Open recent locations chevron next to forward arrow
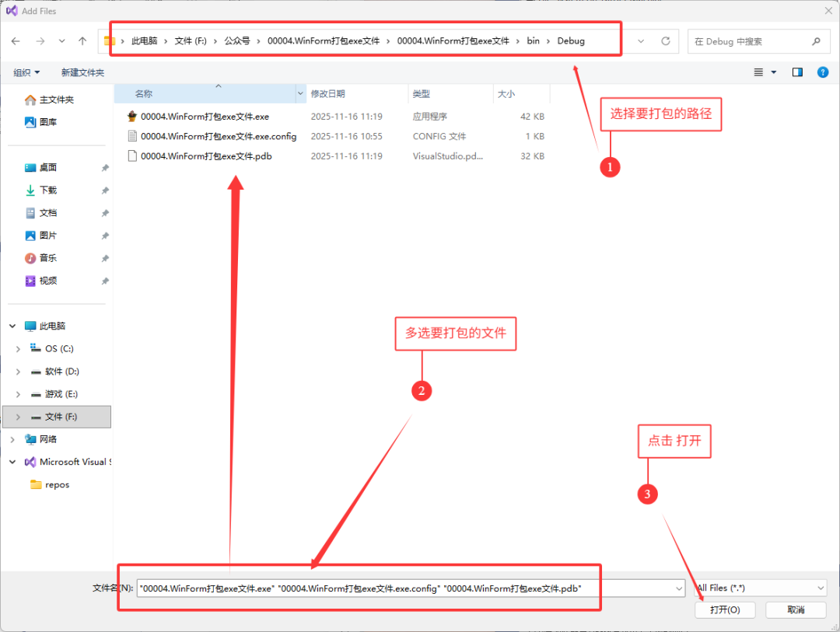Screen dimensions: 840x632 [62, 41]
